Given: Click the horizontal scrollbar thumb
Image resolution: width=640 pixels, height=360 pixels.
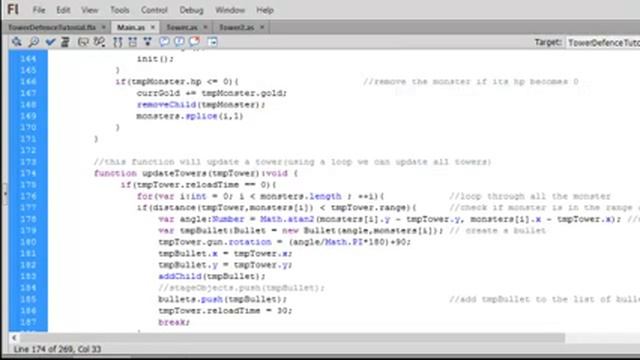Looking at the screenshot, I should tap(292, 338).
